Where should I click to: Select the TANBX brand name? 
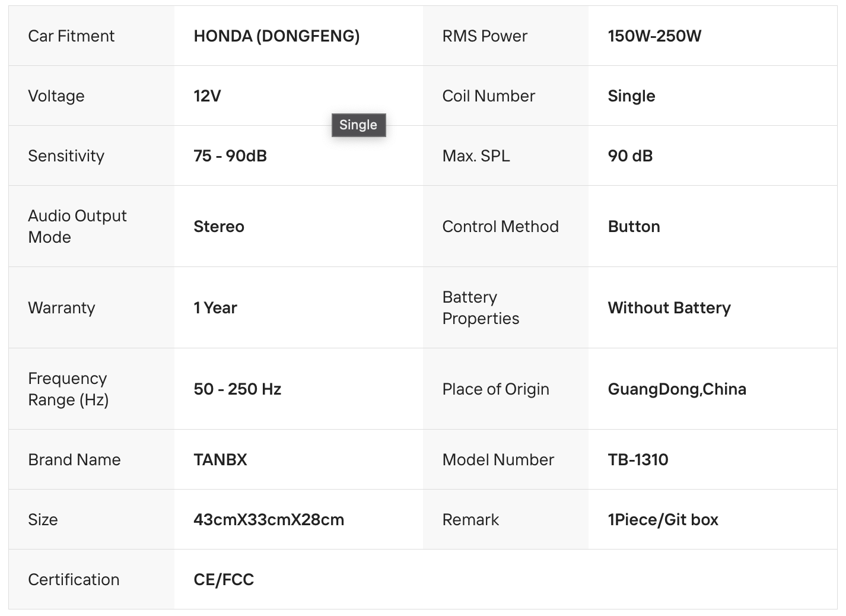(x=220, y=460)
